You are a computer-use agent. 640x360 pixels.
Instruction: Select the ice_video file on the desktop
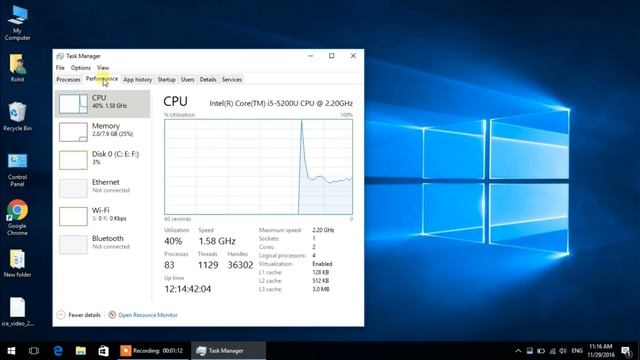click(x=17, y=312)
